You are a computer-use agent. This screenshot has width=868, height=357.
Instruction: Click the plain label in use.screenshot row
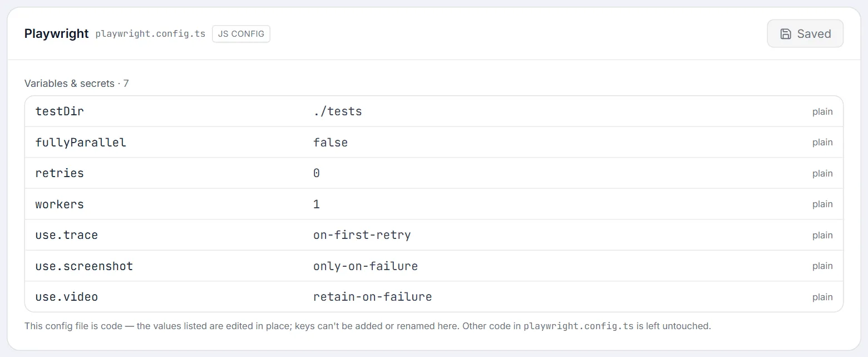point(822,266)
